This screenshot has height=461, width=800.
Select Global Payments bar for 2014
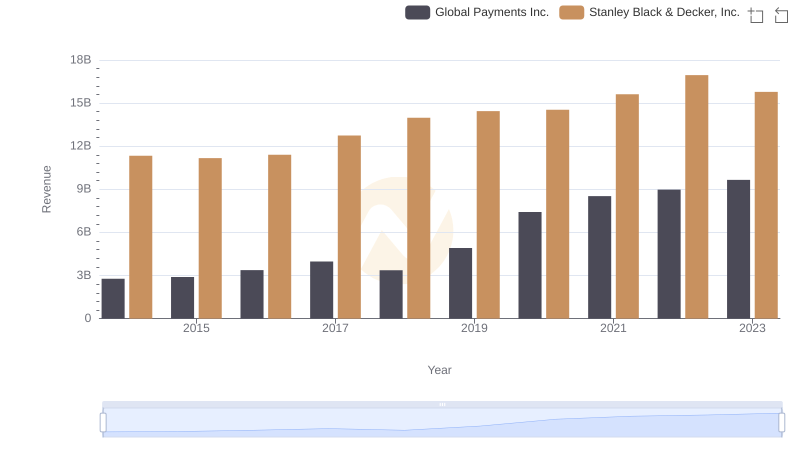(x=113, y=298)
